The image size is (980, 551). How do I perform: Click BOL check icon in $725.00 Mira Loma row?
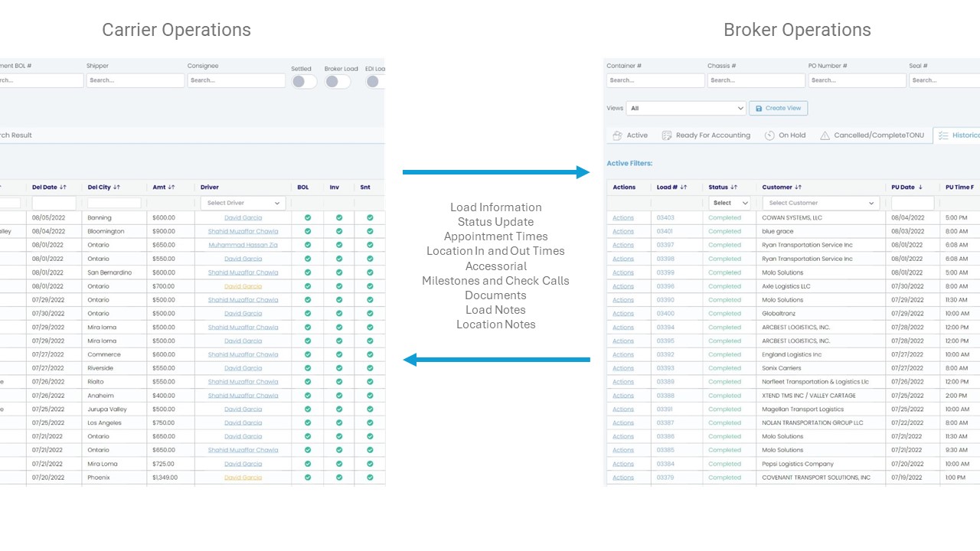[308, 464]
